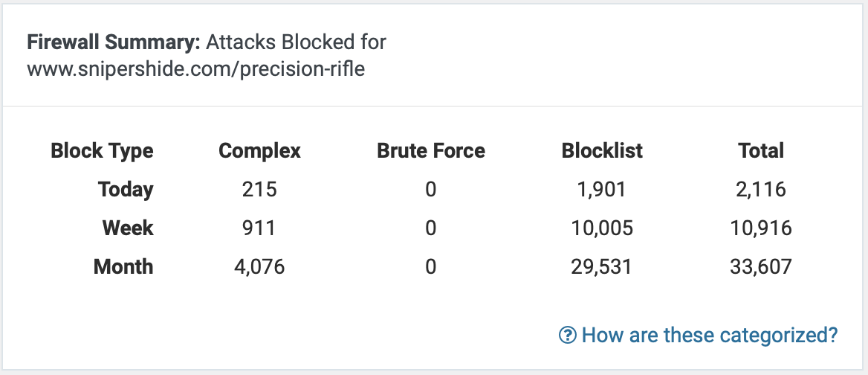This screenshot has width=868, height=375.
Task: Click the Firewall Summary heading
Action: click(113, 42)
